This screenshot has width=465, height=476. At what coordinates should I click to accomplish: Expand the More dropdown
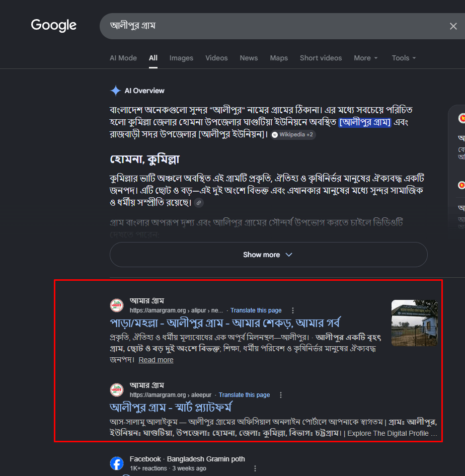(x=366, y=58)
